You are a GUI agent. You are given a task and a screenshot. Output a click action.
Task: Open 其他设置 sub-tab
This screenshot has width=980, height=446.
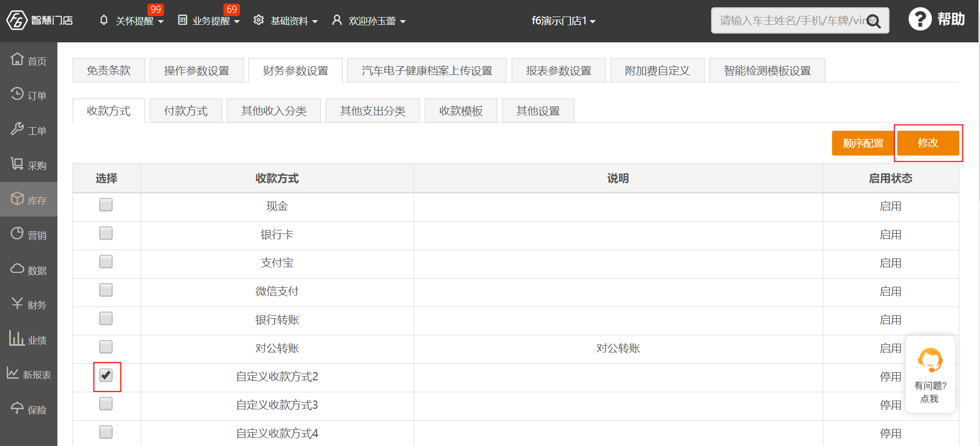click(x=538, y=111)
